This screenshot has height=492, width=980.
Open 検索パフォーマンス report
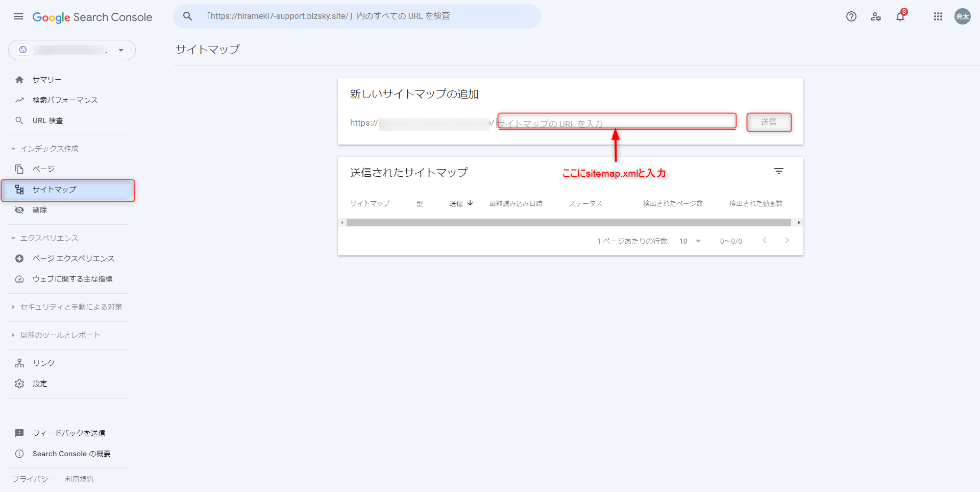coord(65,100)
